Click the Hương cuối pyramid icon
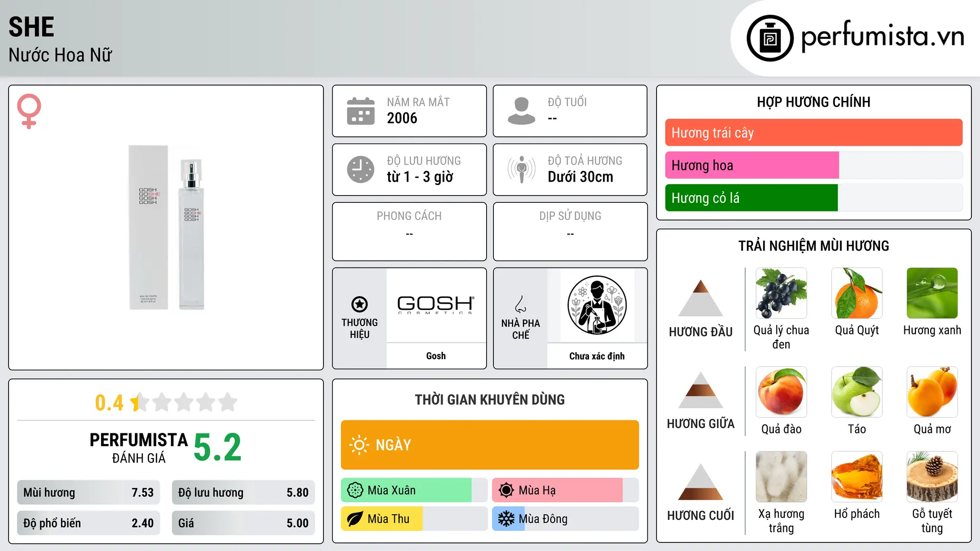The image size is (980, 551). coord(701,482)
